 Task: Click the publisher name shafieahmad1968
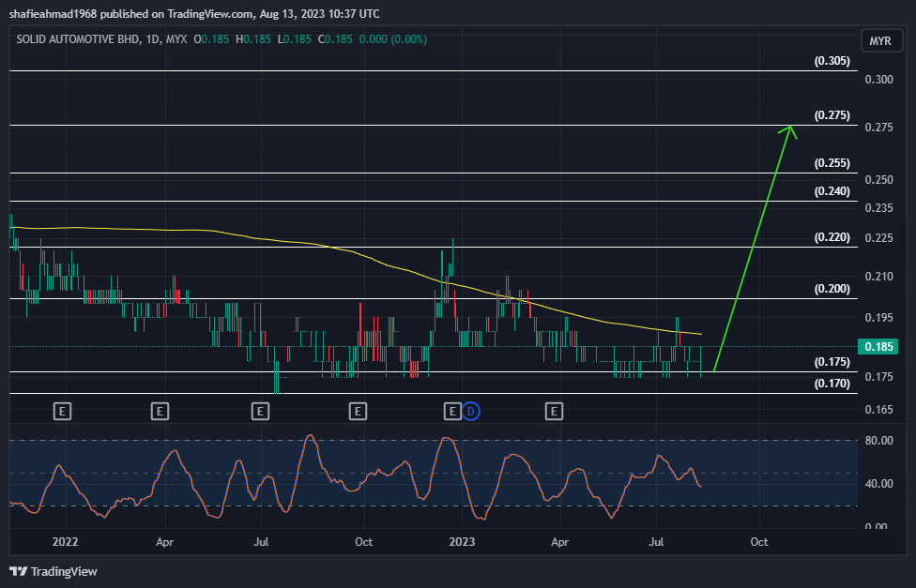pyautogui.click(x=53, y=13)
